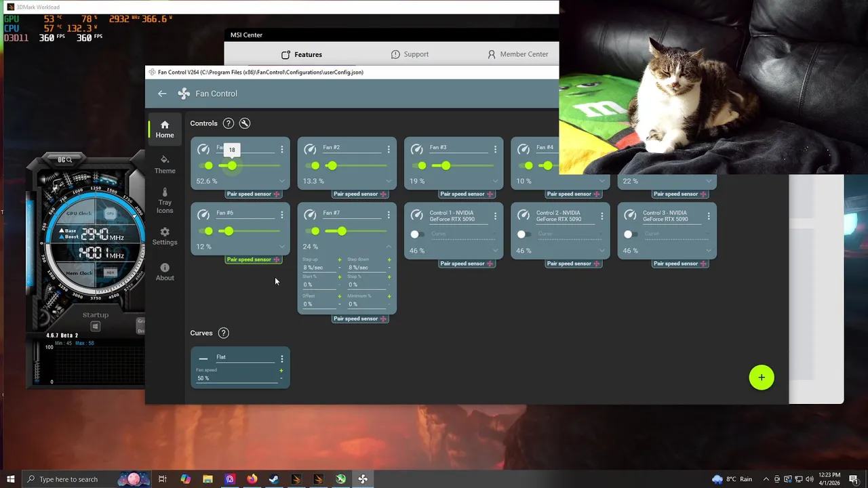Open Steam from the taskbar
This screenshot has height=488, width=868.
point(274,479)
